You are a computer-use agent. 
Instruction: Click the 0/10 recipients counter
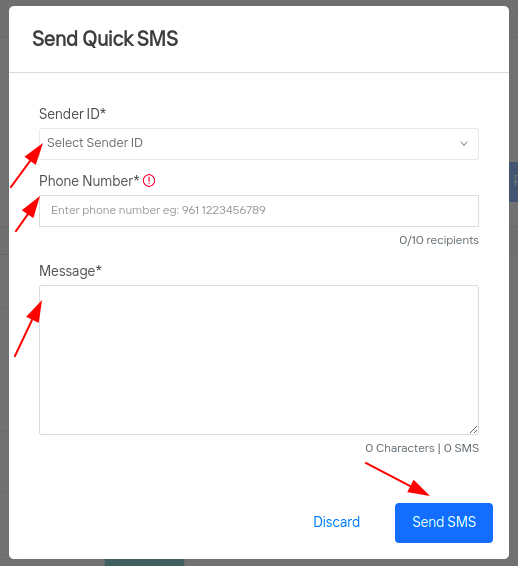pos(439,240)
